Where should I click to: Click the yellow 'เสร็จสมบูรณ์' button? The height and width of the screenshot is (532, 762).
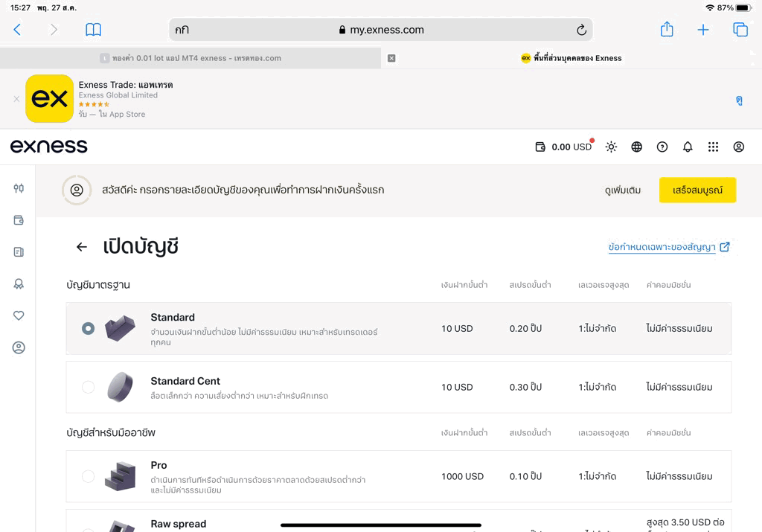697,190
